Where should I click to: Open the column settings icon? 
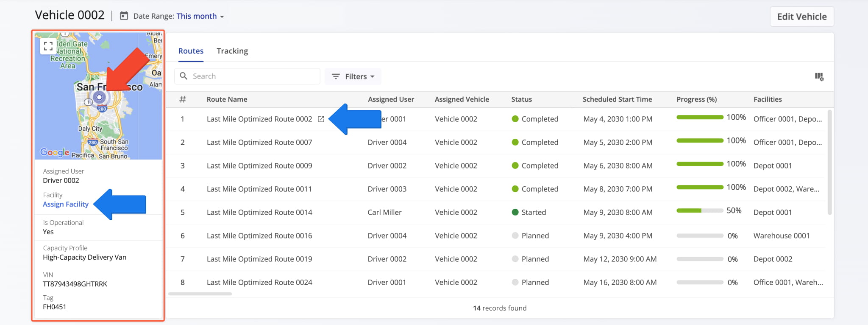819,77
